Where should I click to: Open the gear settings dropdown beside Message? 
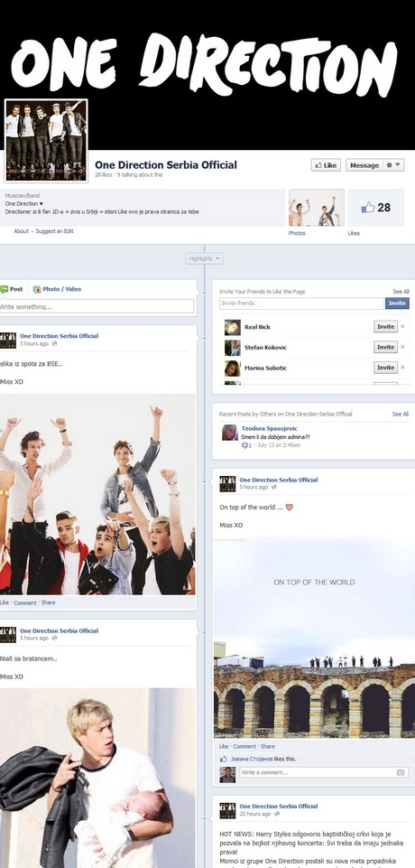click(x=393, y=165)
